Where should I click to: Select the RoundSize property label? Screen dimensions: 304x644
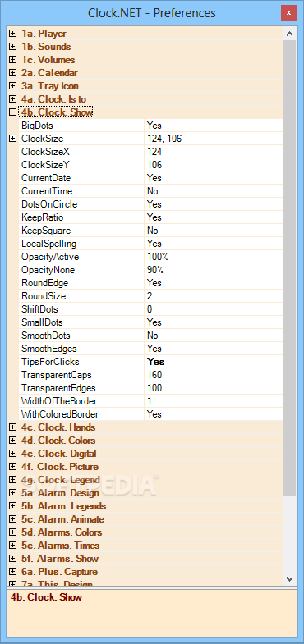point(44,296)
